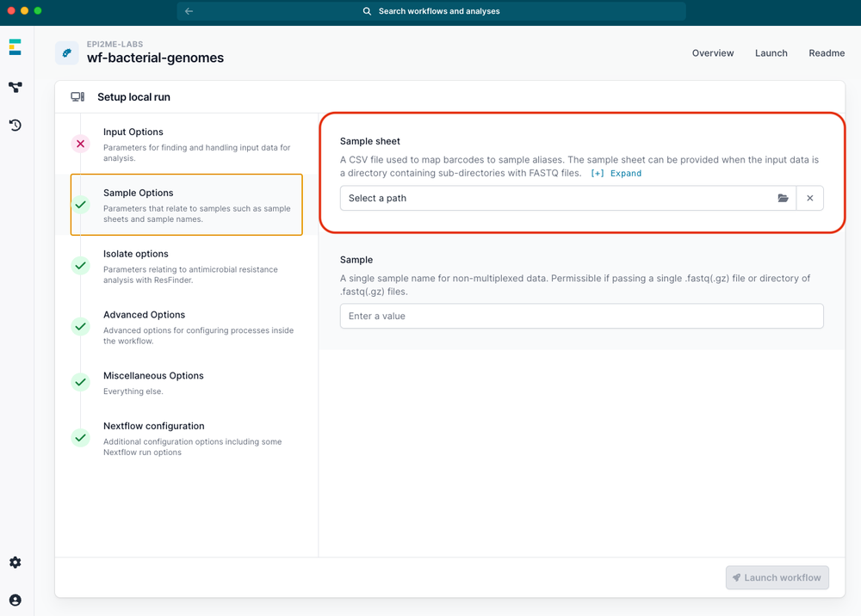
Task: Click the Launch workflow button
Action: coord(777,577)
